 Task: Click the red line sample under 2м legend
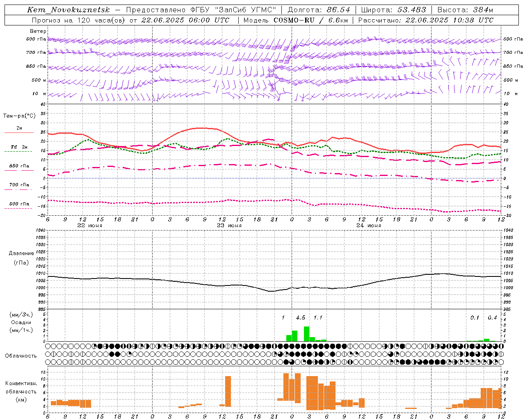[19, 133]
